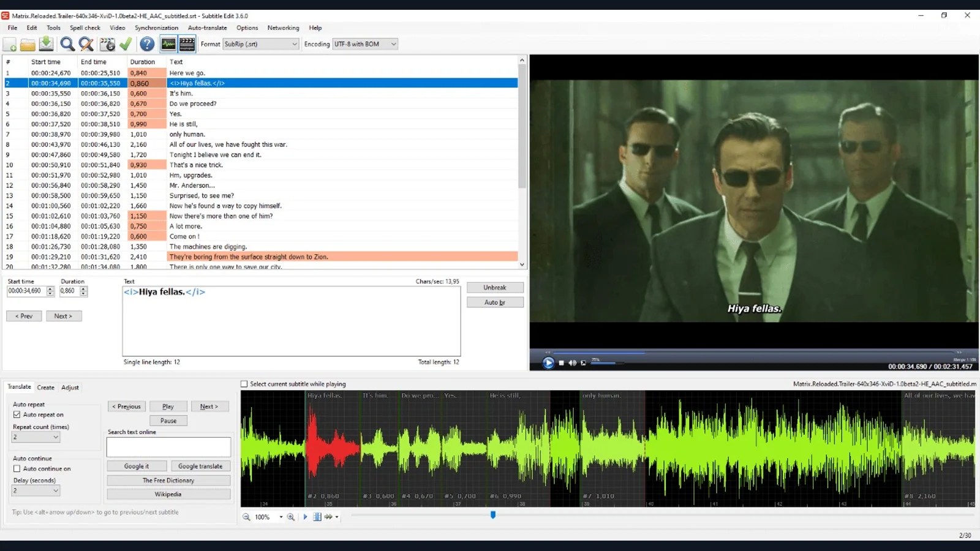The height and width of the screenshot is (551, 980).
Task: Click the Next > button in Translate panel
Action: (x=209, y=407)
